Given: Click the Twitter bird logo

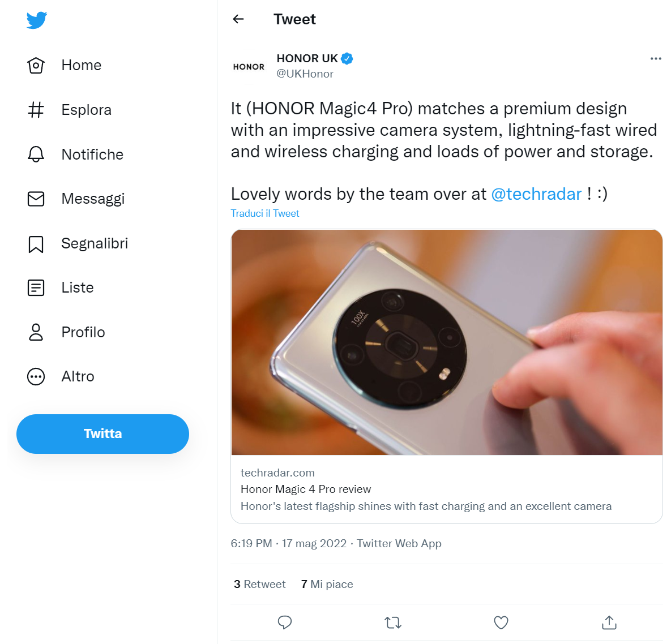Looking at the screenshot, I should click(x=37, y=20).
